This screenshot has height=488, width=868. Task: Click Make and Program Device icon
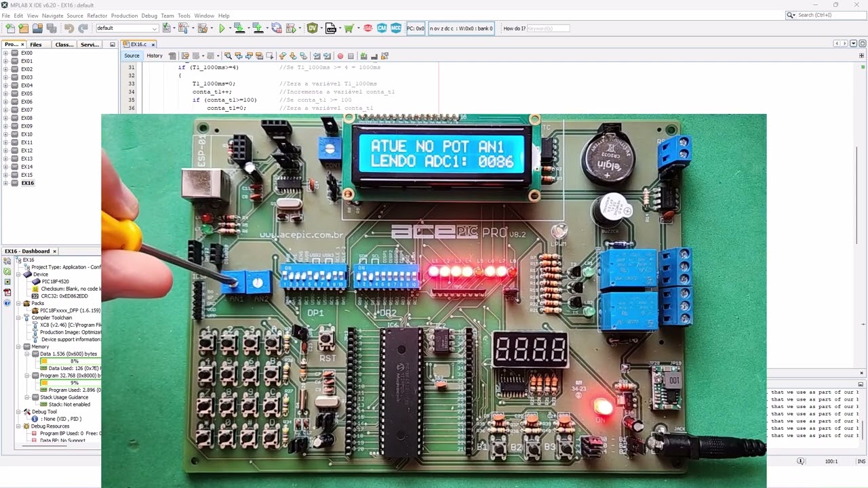239,28
